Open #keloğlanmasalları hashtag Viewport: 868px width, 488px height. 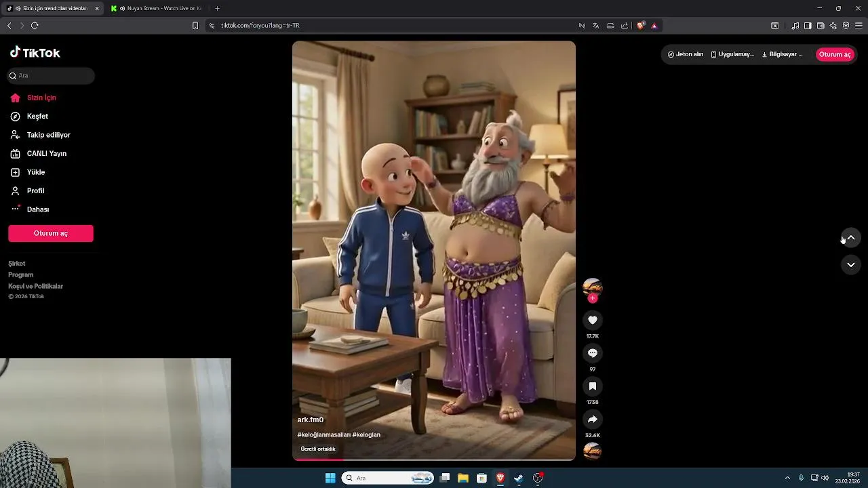click(x=323, y=435)
